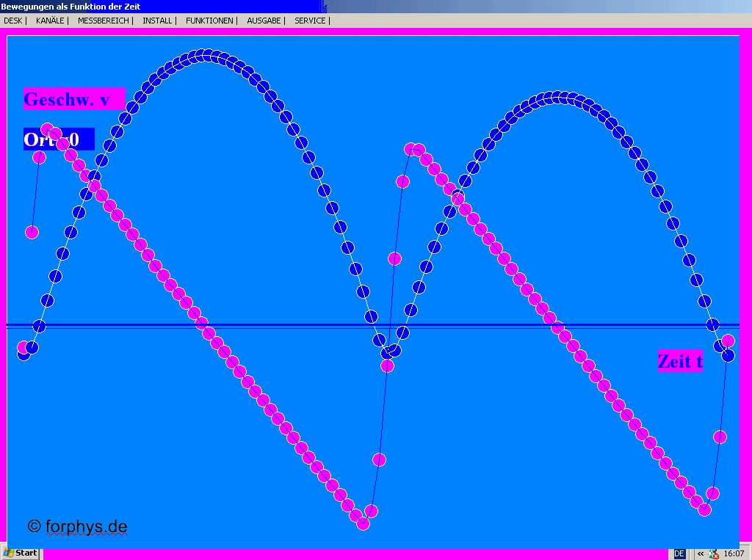Click the 'Geschw. v' label
The image size is (752, 560).
click(68, 100)
